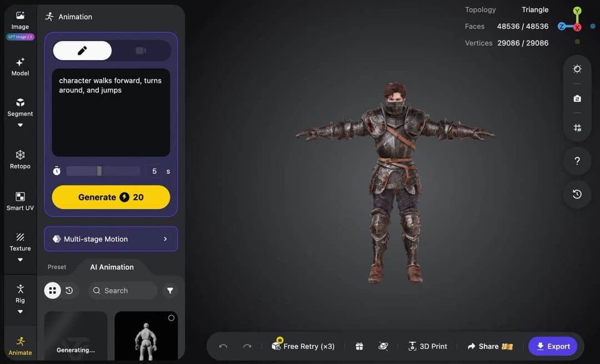The width and height of the screenshot is (600, 364).
Task: Select the Animate tool in sidebar
Action: 20,346
